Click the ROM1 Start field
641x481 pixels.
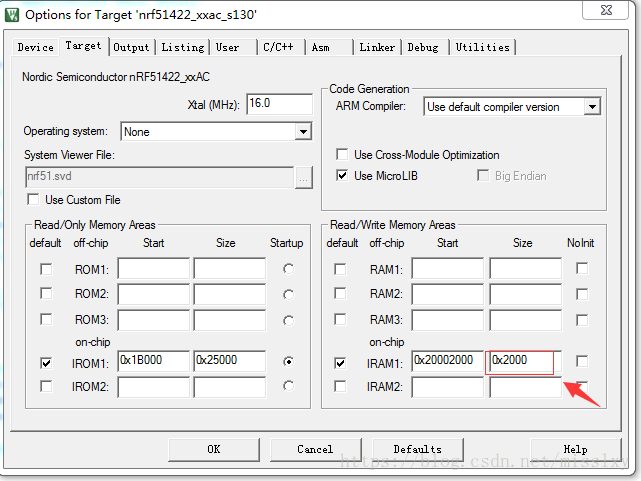[154, 268]
